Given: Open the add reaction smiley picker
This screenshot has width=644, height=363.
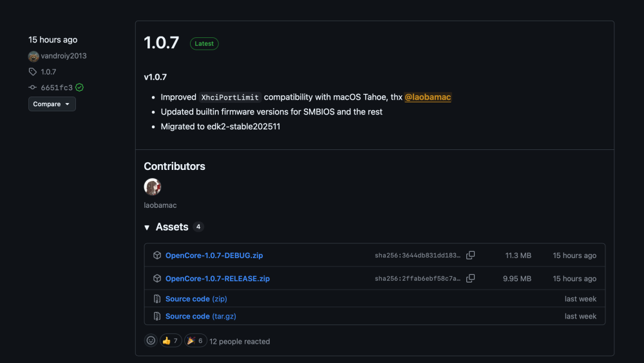Looking at the screenshot, I should click(151, 340).
